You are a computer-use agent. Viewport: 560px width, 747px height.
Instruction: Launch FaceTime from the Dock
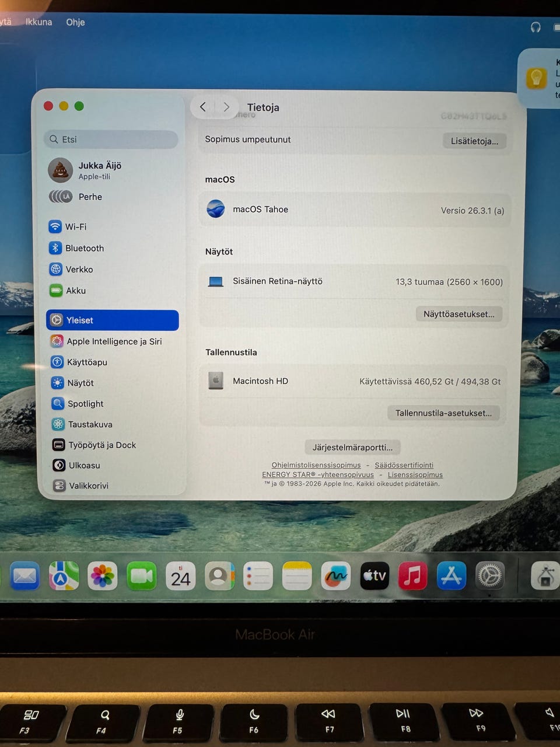[x=142, y=576]
